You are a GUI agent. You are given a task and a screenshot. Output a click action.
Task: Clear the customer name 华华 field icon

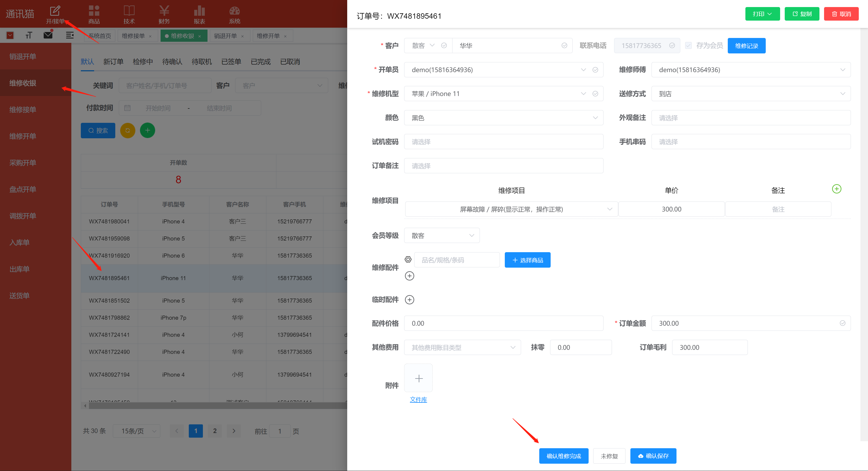564,46
